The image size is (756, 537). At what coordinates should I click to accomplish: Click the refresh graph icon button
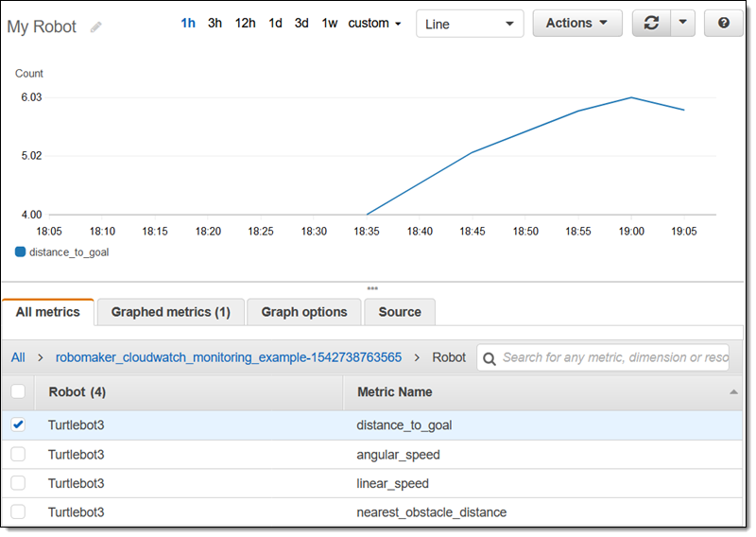click(651, 23)
